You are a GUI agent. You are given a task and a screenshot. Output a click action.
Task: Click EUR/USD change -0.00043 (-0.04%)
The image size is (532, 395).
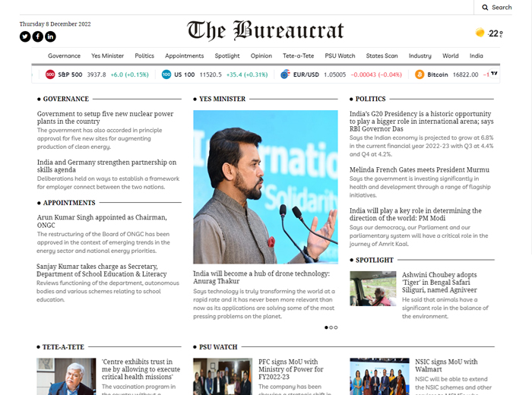[x=376, y=74]
